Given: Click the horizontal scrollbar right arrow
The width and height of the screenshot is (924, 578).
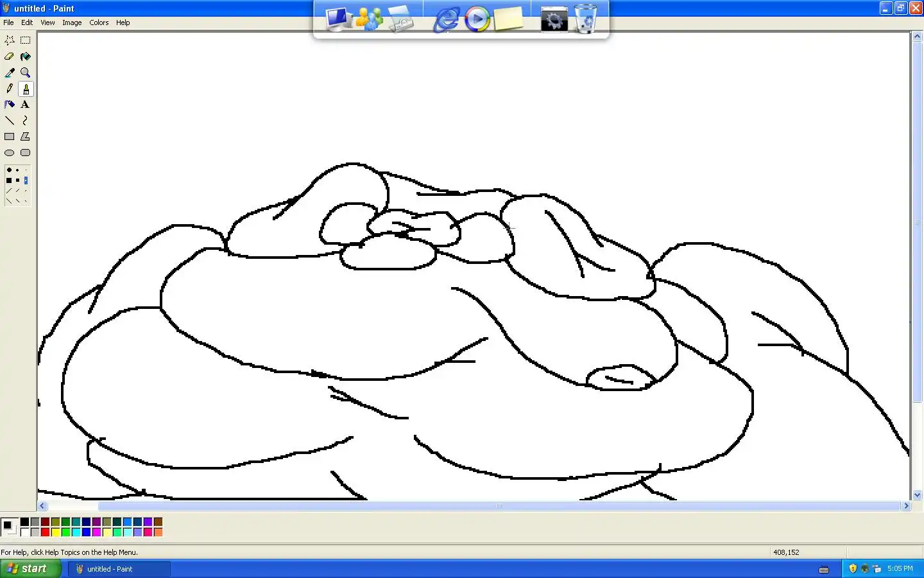Looking at the screenshot, I should (906, 506).
